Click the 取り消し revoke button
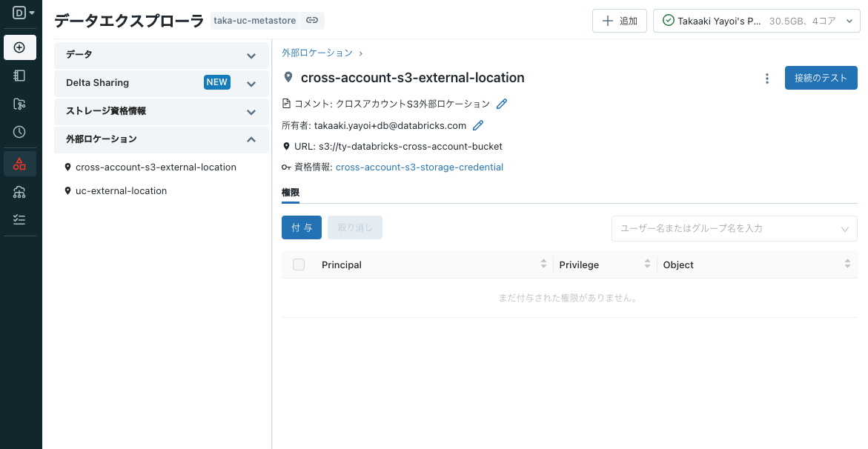This screenshot has width=868, height=449. click(355, 227)
